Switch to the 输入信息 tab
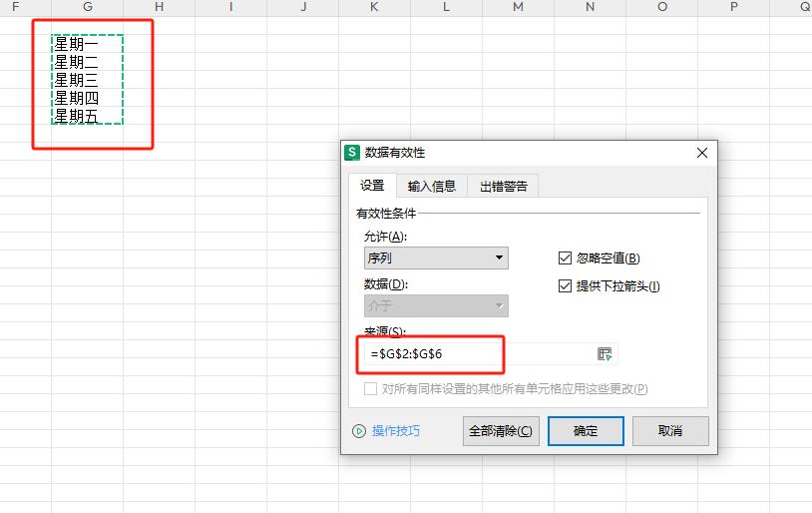The width and height of the screenshot is (812, 513). [431, 186]
